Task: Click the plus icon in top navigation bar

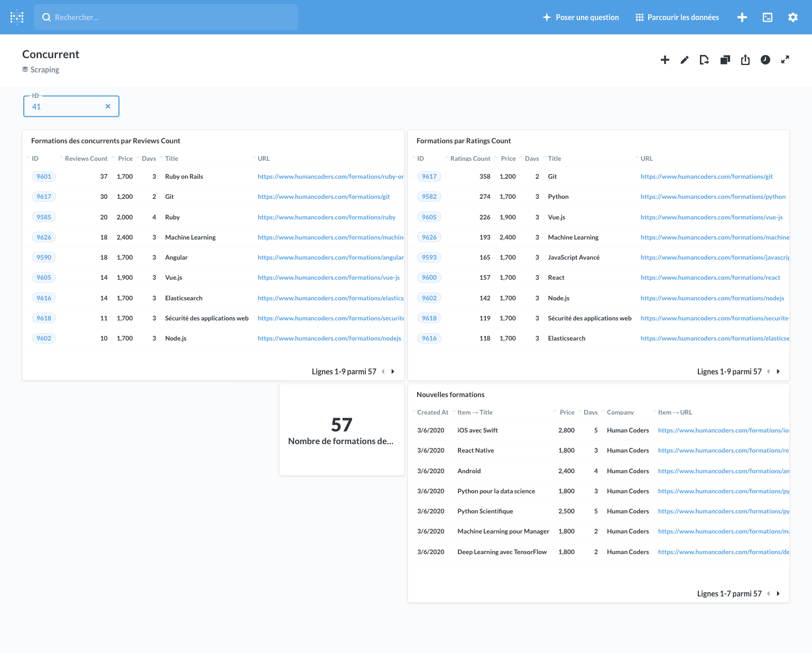Action: (742, 17)
